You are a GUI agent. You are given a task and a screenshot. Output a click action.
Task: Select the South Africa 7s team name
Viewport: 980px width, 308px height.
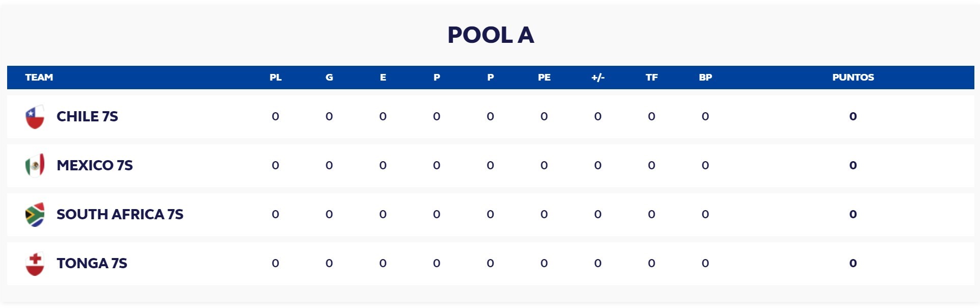[x=120, y=214]
